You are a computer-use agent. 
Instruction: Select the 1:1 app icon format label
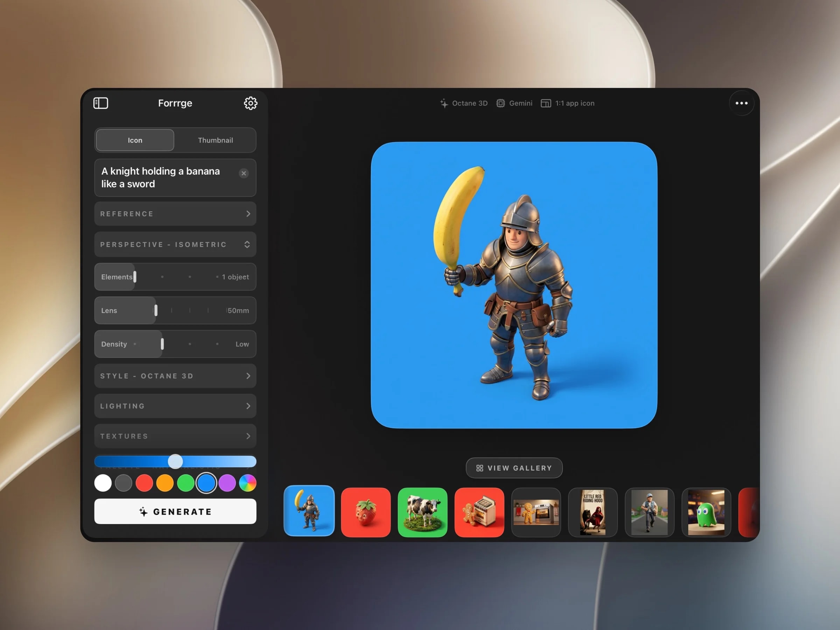[x=575, y=103]
